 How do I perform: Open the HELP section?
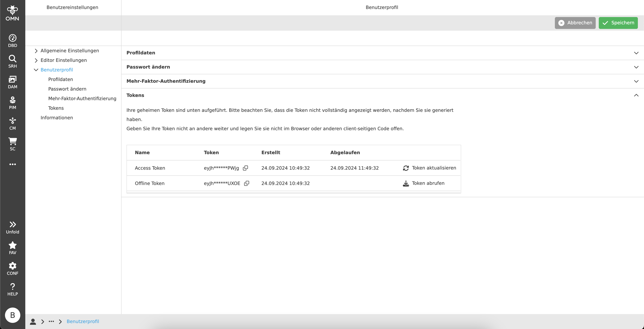coord(12,289)
